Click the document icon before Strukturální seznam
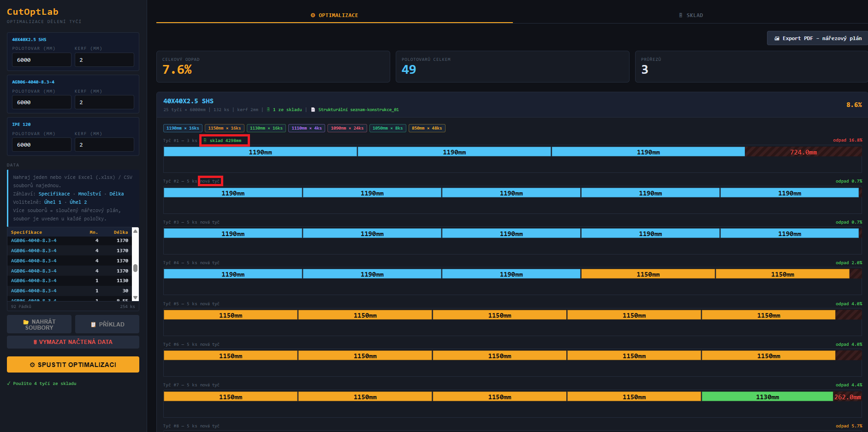 point(313,110)
